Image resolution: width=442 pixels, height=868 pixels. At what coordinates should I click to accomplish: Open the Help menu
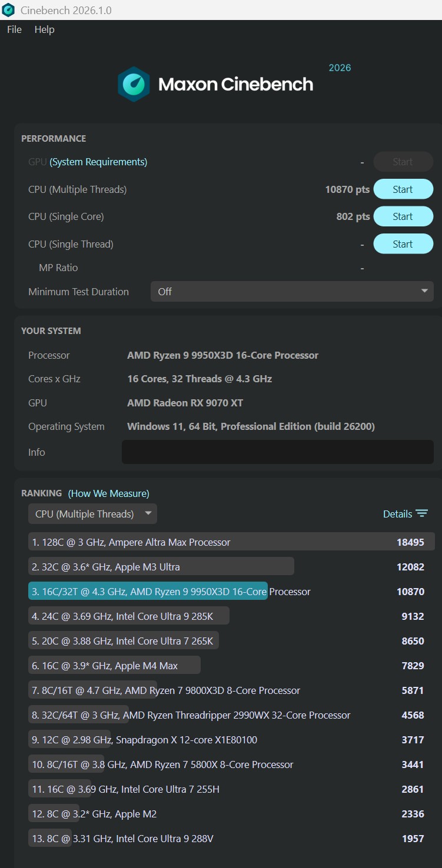(44, 29)
